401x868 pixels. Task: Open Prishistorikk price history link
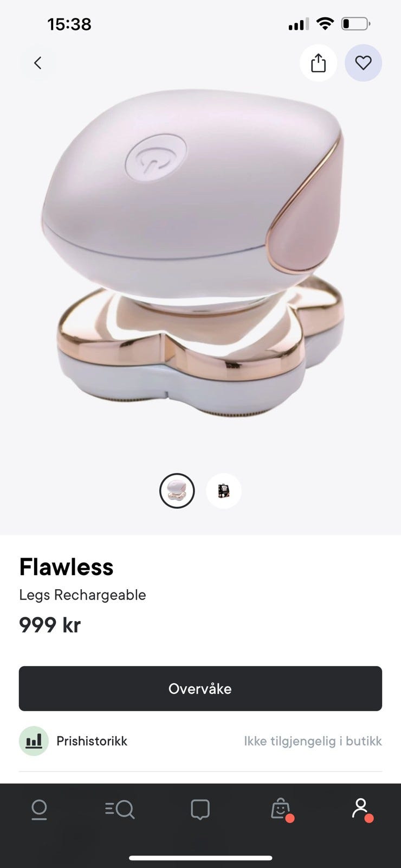[92, 741]
